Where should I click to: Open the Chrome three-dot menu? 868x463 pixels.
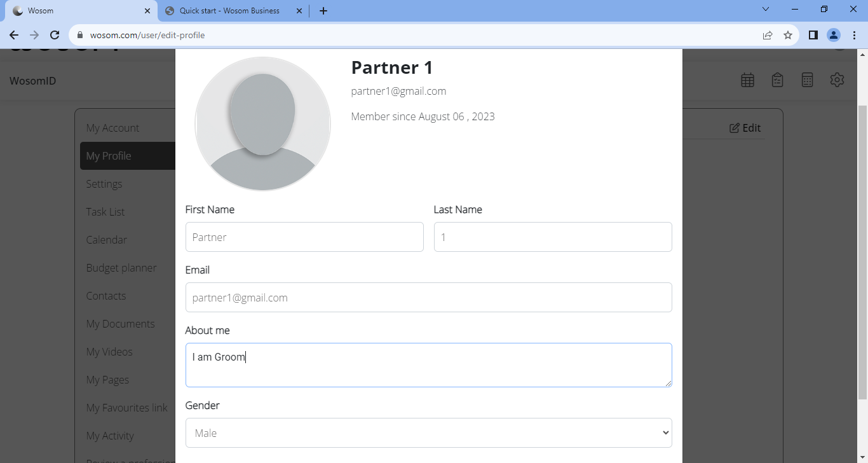tap(854, 35)
